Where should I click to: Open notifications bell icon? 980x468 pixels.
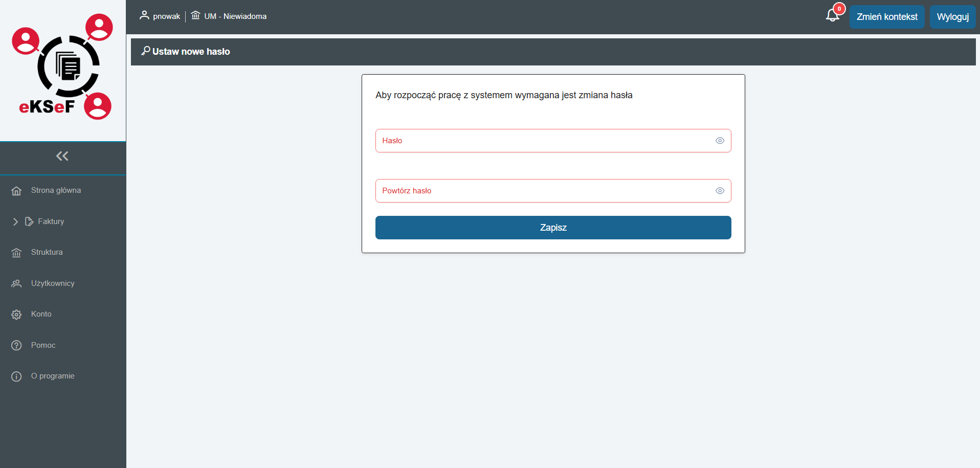point(833,16)
